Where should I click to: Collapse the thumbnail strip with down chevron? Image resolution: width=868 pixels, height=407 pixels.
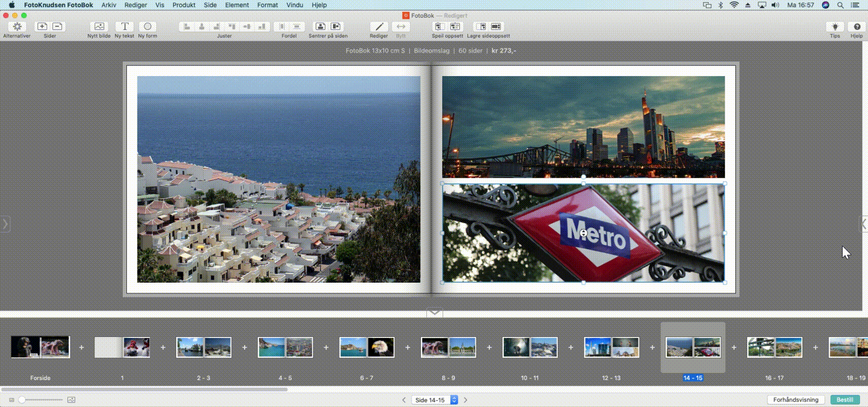pos(435,313)
